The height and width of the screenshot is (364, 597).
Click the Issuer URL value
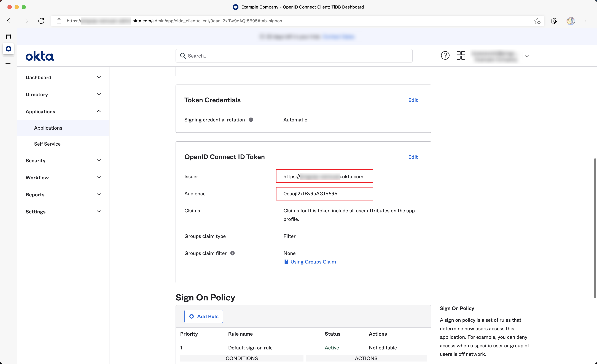click(323, 176)
